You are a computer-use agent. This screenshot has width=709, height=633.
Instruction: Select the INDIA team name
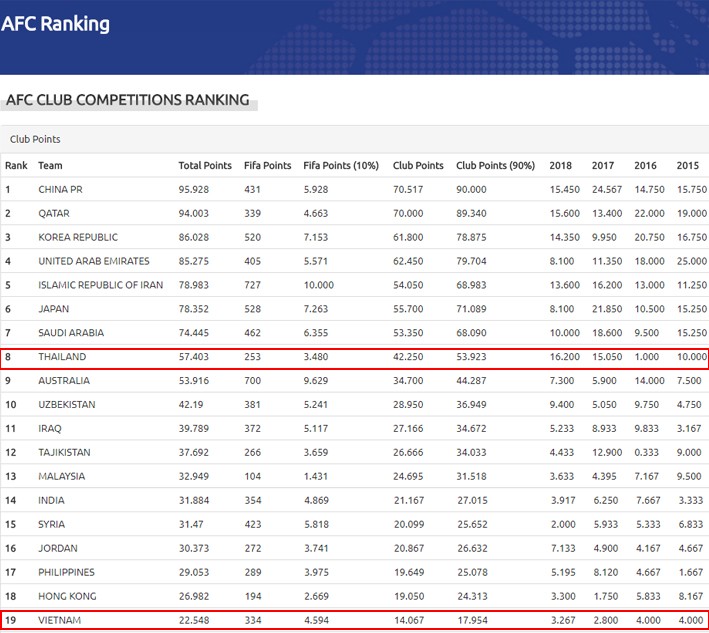[52, 501]
